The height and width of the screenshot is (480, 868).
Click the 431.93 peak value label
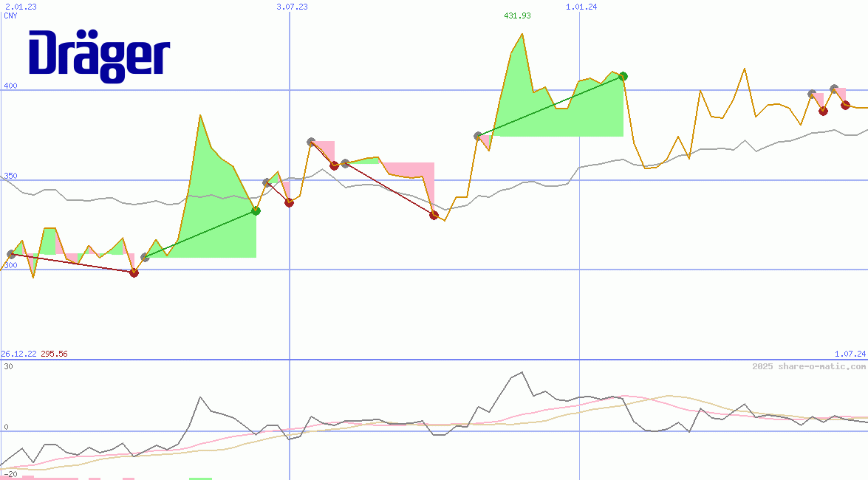517,16
